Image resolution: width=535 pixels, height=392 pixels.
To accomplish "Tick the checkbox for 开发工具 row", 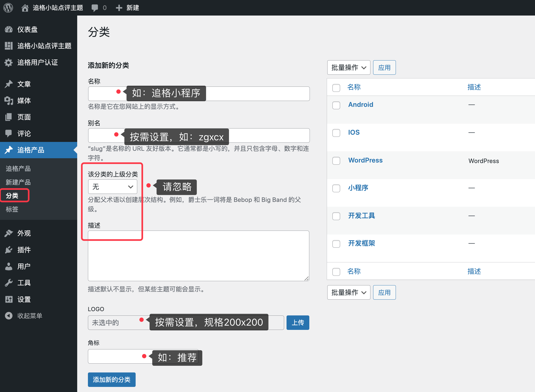I will 336,216.
